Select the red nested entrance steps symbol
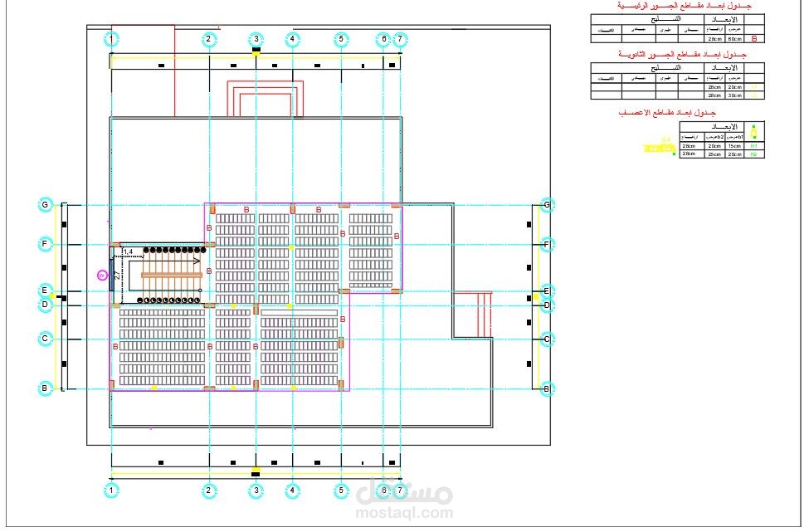This screenshot has height=532, width=809. (x=266, y=98)
